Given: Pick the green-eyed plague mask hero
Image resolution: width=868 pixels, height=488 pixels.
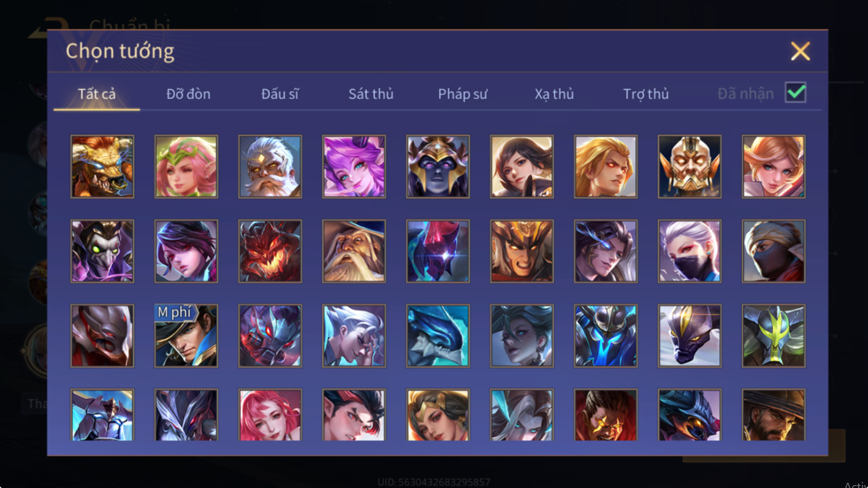Looking at the screenshot, I should pos(102,251).
